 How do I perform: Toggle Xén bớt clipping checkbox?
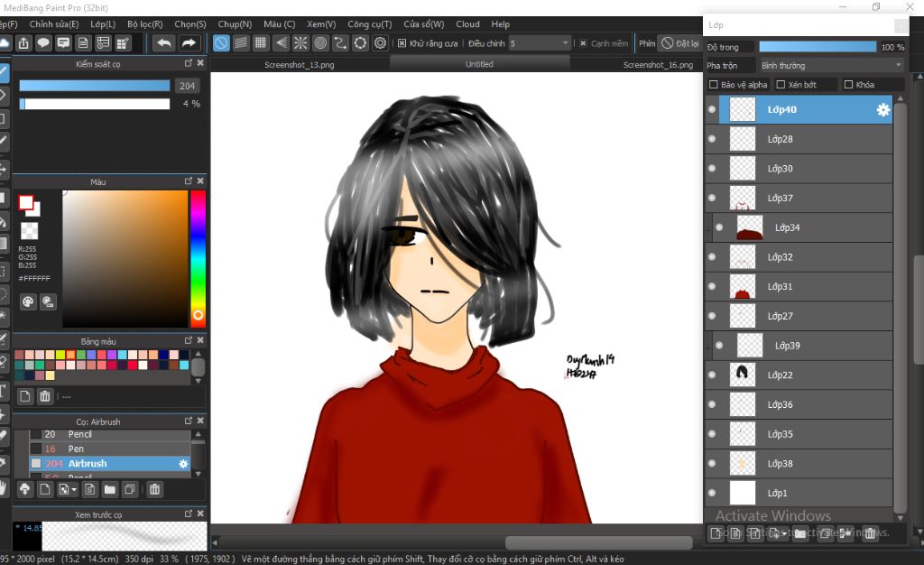pos(781,85)
